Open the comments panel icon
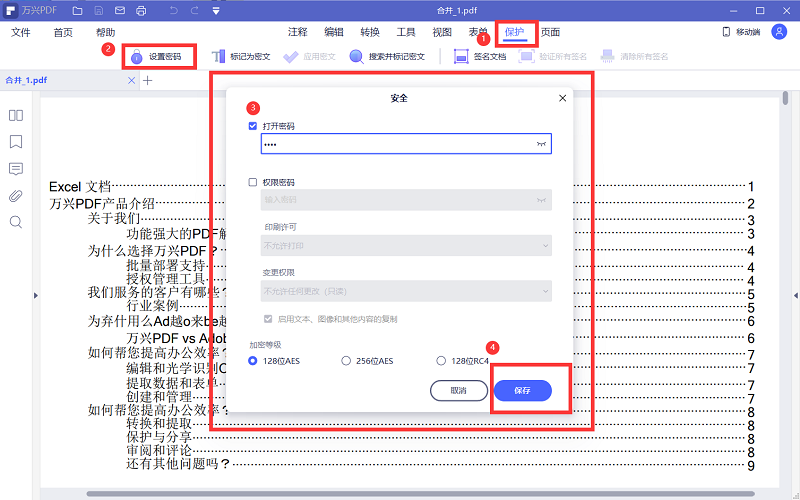800x500 pixels. tap(16, 169)
